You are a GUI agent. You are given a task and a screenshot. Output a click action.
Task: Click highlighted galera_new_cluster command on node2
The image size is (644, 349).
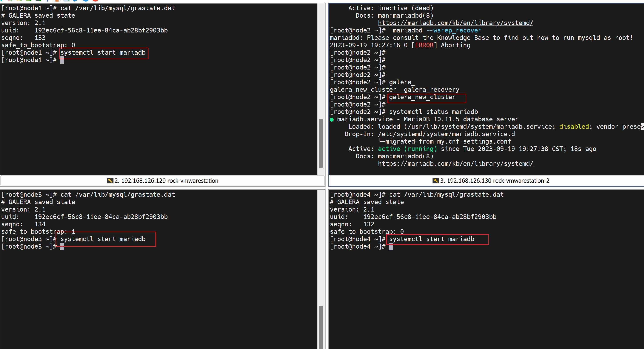pos(422,97)
